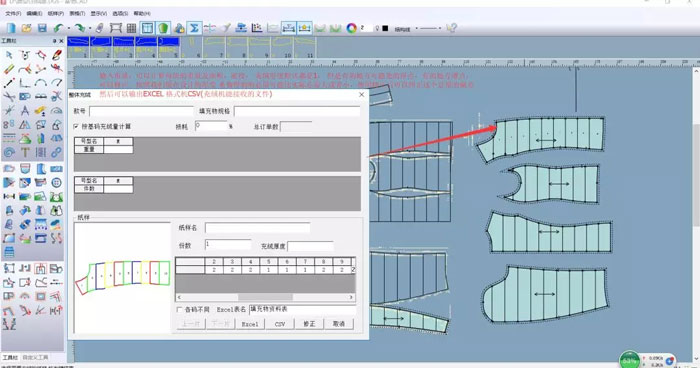The image size is (700, 368).
Task: Click the Save disk icon
Action: point(42,28)
